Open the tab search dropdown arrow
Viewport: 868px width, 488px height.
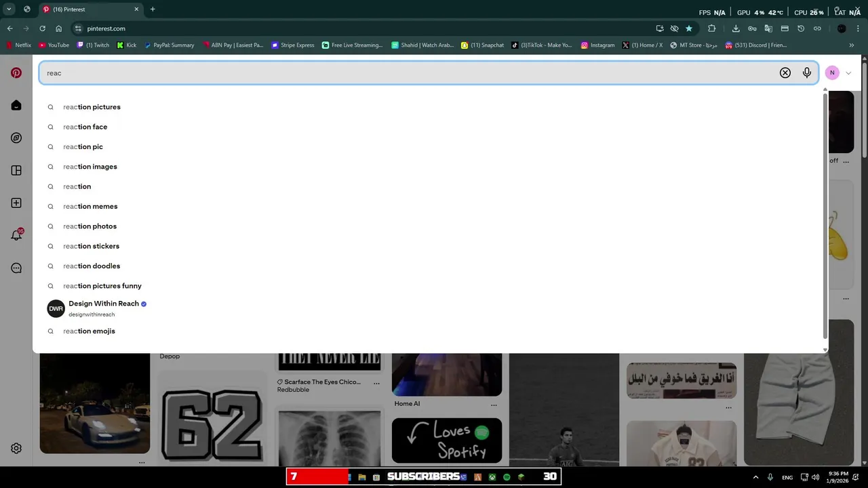tap(9, 9)
